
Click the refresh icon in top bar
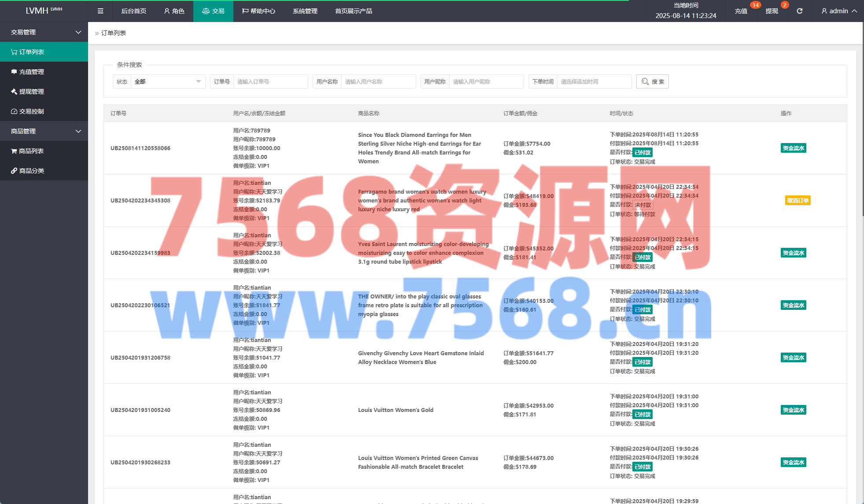(x=799, y=11)
